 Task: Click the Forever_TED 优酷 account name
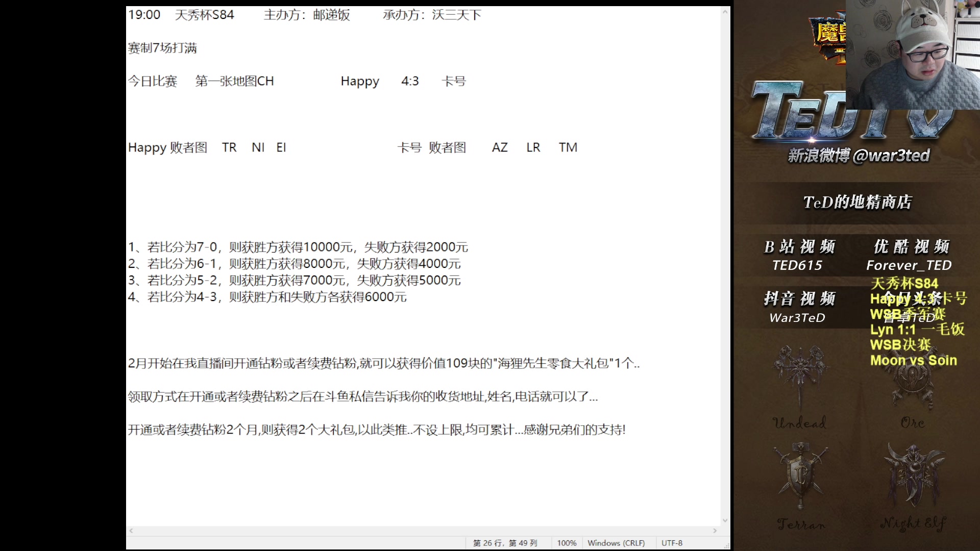tap(909, 265)
